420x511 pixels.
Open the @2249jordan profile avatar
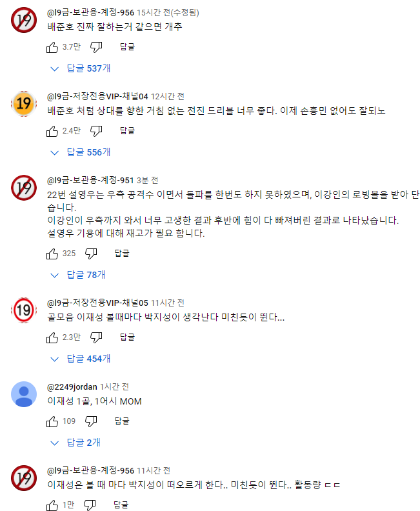pos(24,394)
